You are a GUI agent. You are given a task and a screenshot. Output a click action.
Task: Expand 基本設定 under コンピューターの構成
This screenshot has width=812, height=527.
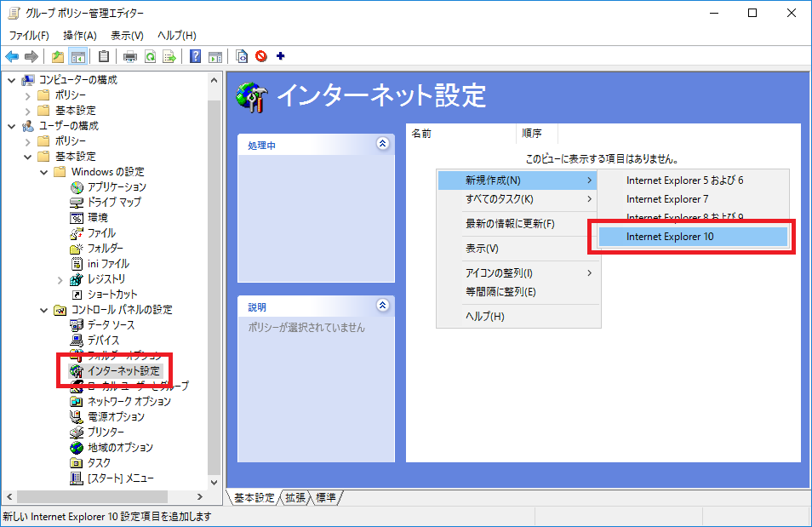pyautogui.click(x=27, y=111)
